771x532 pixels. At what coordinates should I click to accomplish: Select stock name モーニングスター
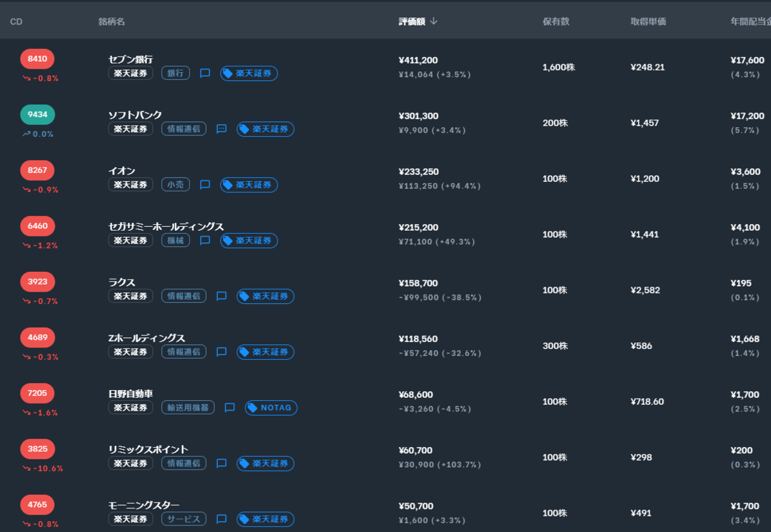(144, 506)
